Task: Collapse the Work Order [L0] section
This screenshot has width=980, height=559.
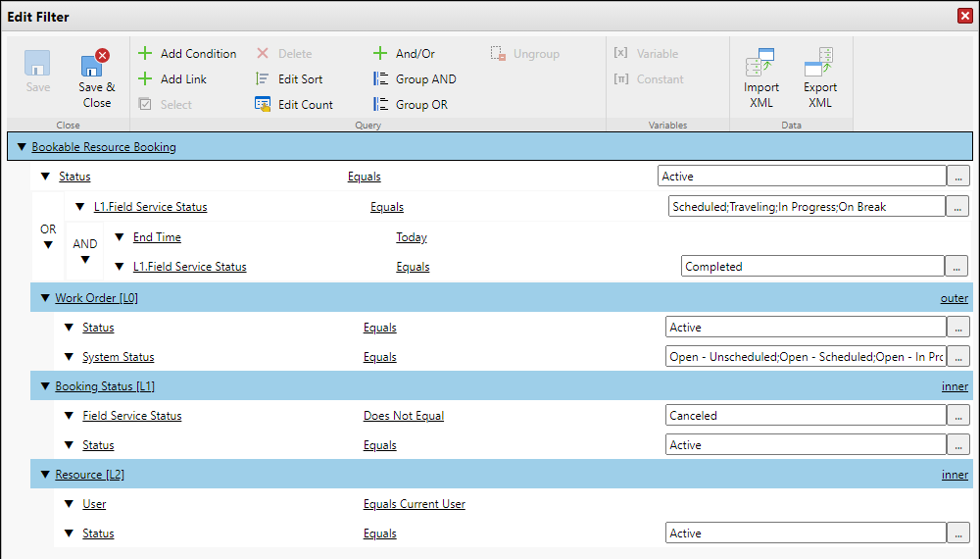Action: 45,298
